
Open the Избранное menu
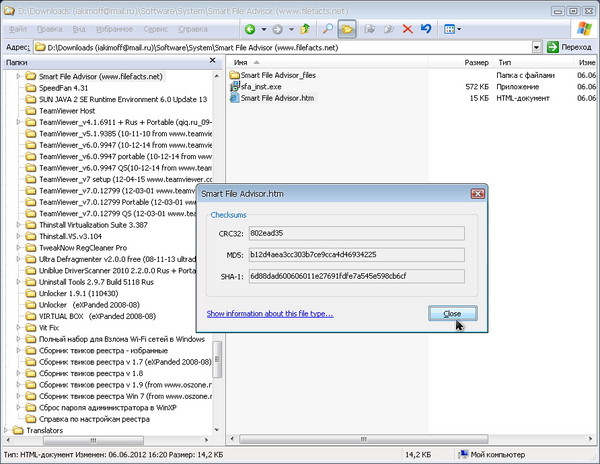pos(114,29)
